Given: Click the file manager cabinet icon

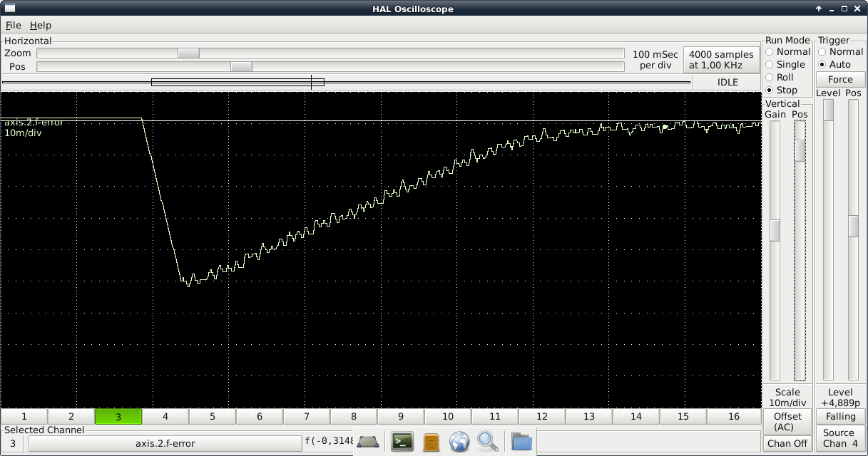Looking at the screenshot, I should coord(432,442).
